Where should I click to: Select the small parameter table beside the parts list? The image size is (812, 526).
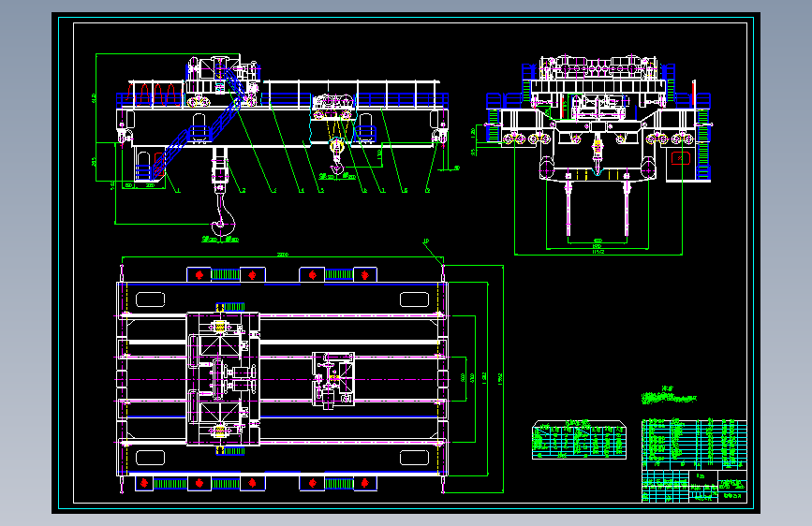point(579,440)
